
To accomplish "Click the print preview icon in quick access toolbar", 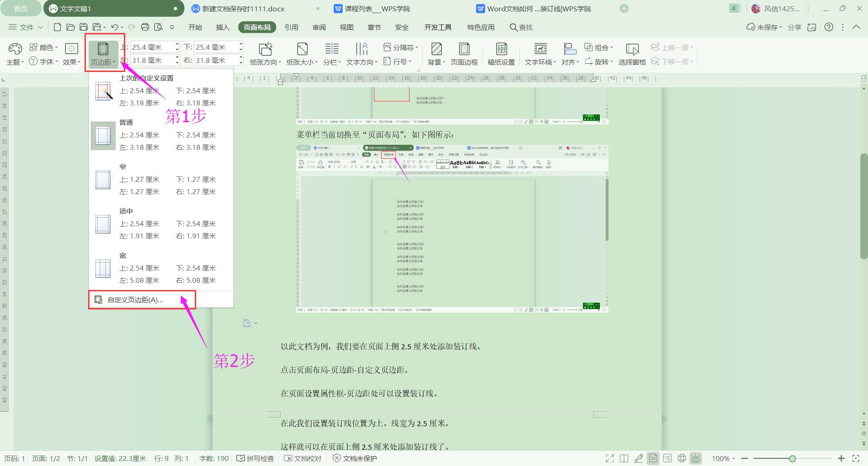I will 158,27.
